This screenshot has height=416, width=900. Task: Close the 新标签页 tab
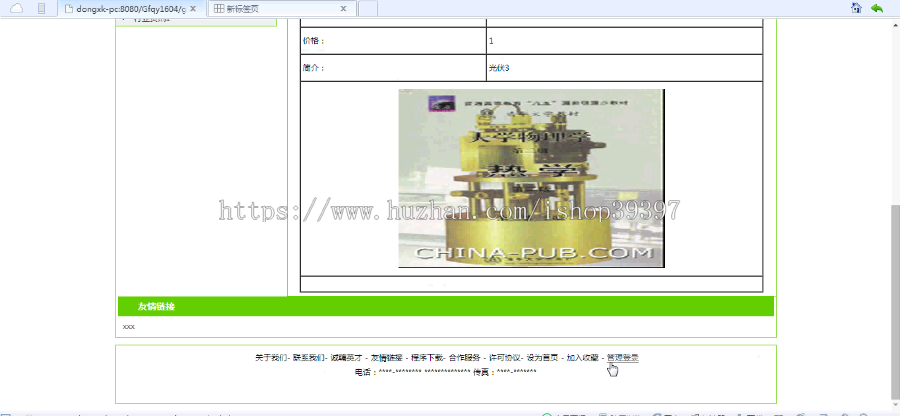[343, 9]
